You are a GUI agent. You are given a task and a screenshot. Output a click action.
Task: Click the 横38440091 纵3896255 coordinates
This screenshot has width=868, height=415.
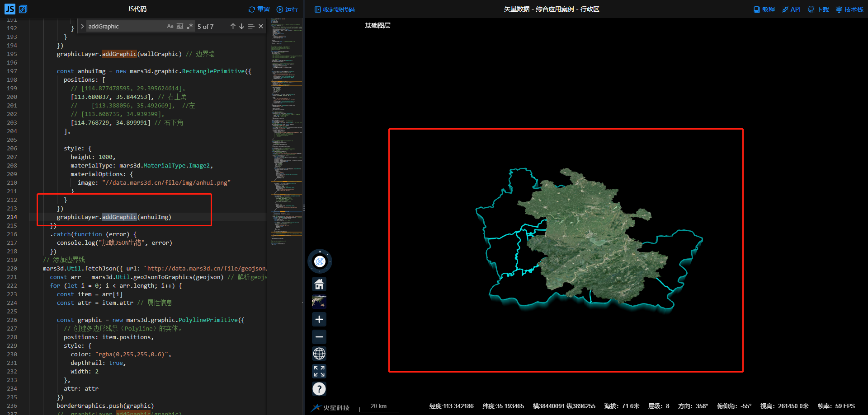point(564,406)
